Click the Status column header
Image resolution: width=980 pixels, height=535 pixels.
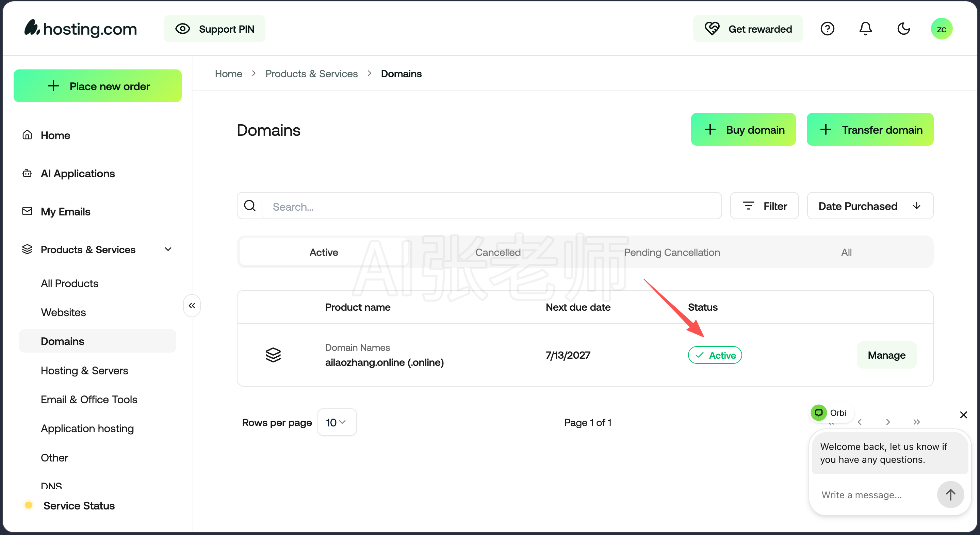coord(703,307)
